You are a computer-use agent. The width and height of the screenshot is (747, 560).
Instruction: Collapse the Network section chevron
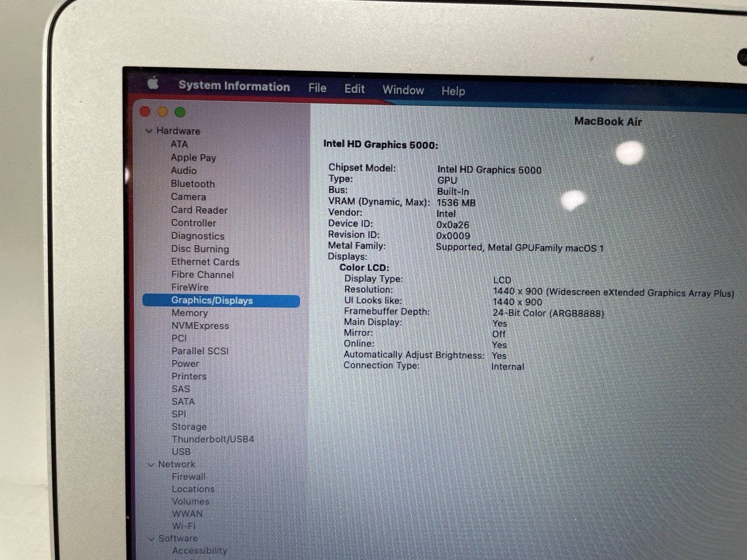pos(151,464)
